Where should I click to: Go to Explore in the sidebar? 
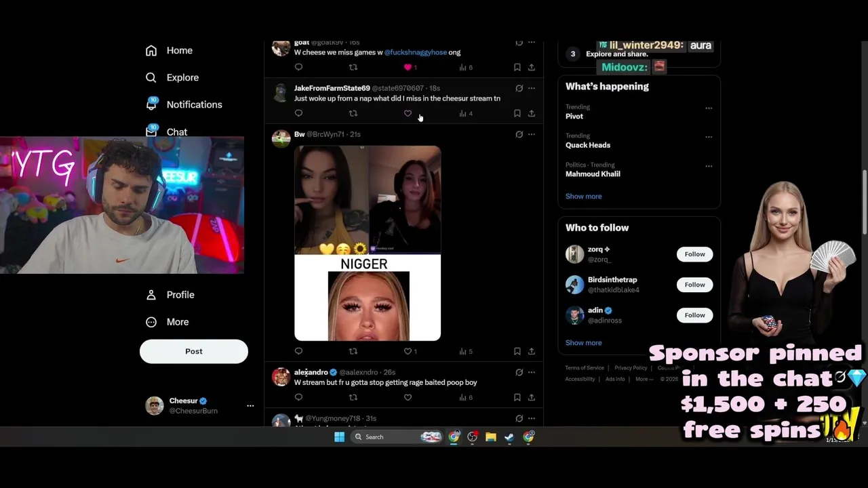point(172,78)
